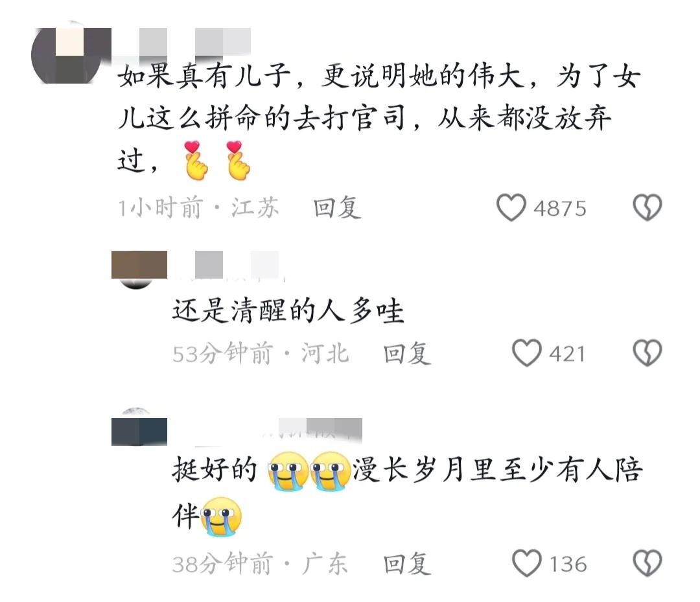Open the second commenter's brown avatar

pyautogui.click(x=139, y=269)
